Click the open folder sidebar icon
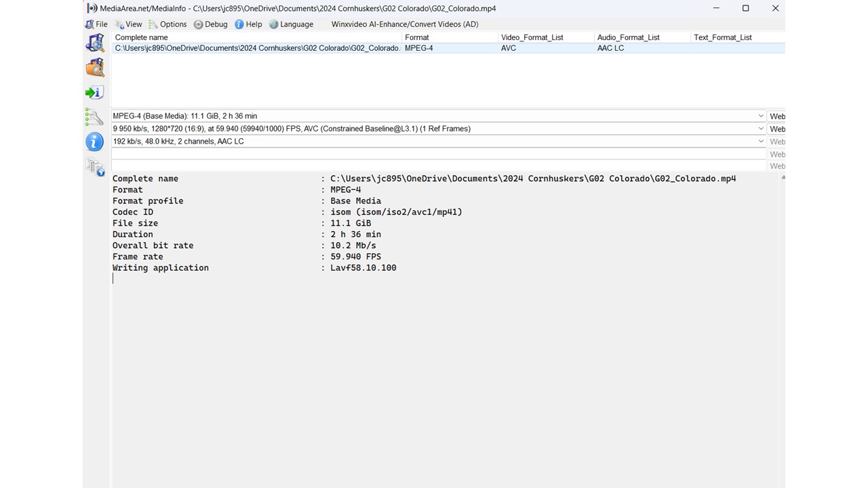Screen dimensions: 868x488 point(95,67)
